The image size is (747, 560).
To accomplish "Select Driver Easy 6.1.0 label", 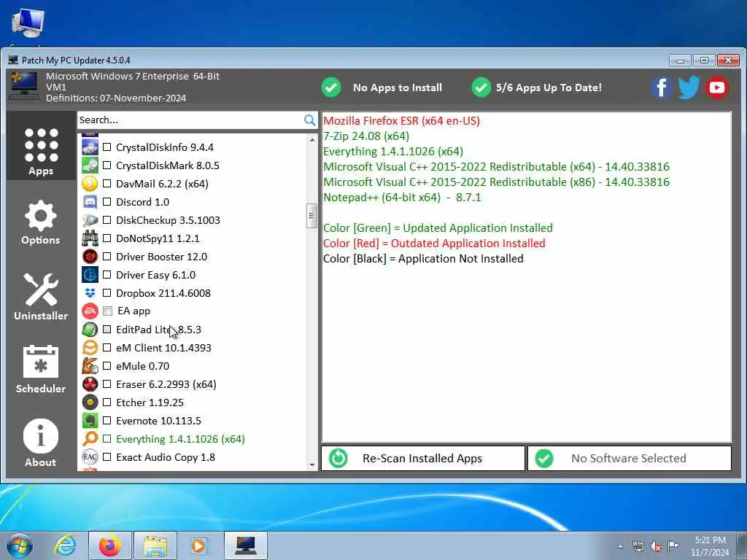I will click(156, 275).
